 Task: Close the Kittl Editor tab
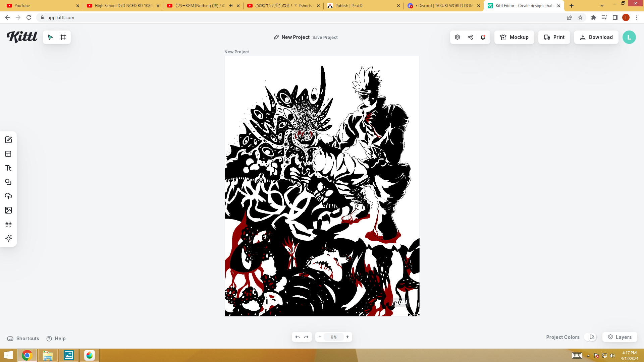[x=559, y=6]
